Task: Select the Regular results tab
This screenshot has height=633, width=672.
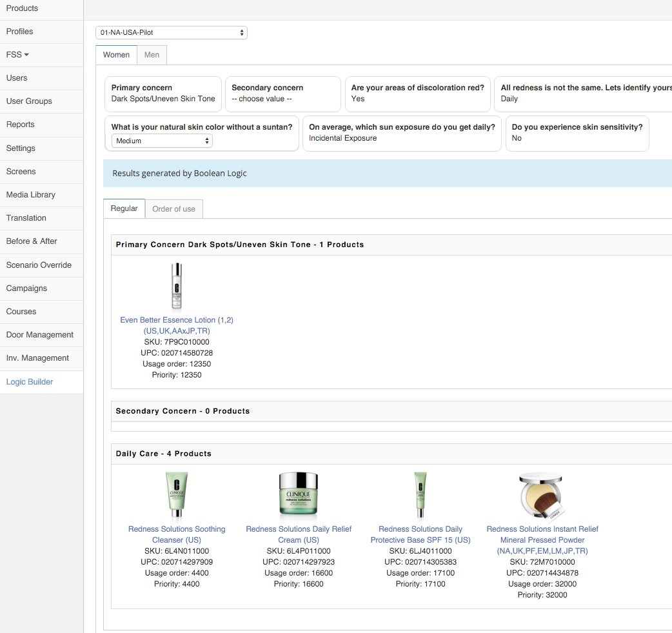Action: 124,208
